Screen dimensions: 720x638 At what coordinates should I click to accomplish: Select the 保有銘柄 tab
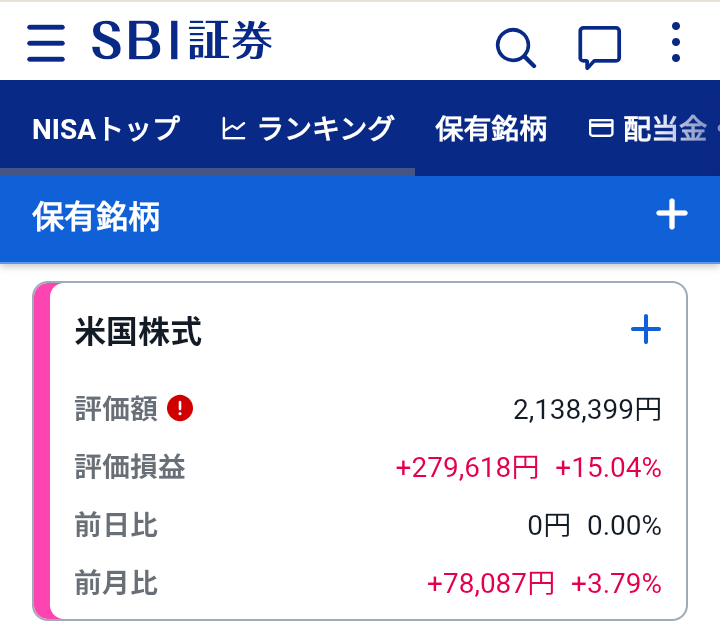click(x=491, y=129)
